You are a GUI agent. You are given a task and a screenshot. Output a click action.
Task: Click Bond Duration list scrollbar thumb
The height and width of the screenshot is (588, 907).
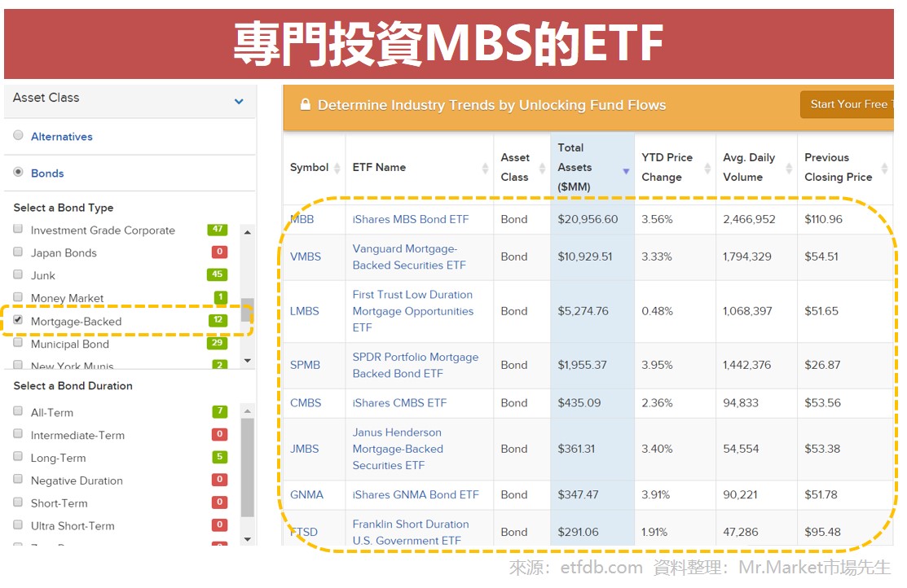pos(248,467)
